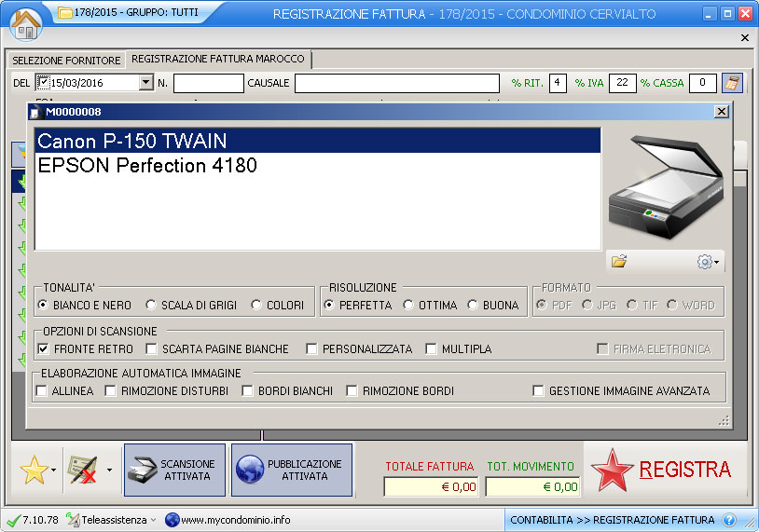Select Scala di Grigi tonality
The width and height of the screenshot is (759, 532).
[151, 306]
